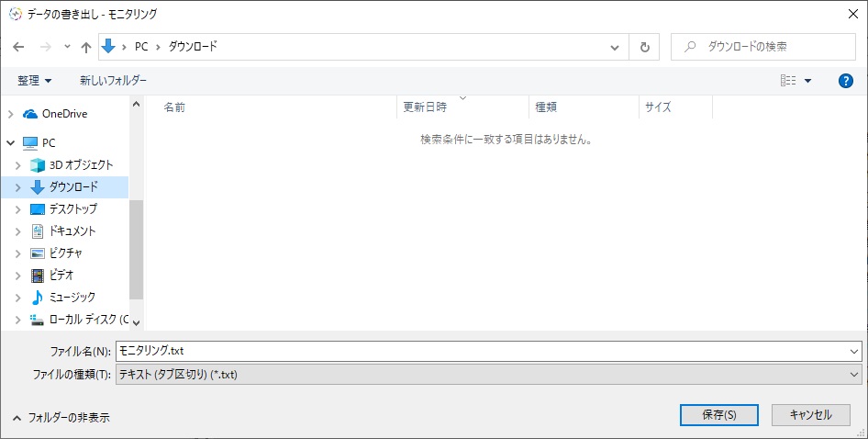Go up one folder level arrow

coord(86,47)
